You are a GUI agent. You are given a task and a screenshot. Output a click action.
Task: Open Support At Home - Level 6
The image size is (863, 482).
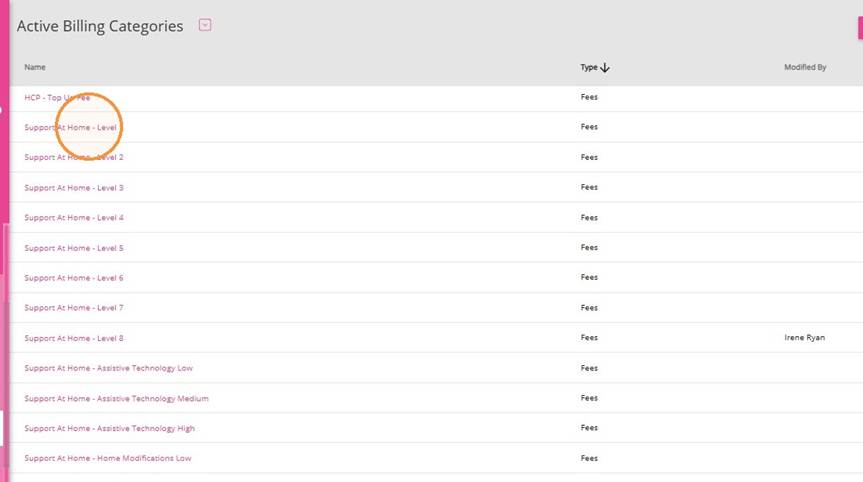coord(74,278)
